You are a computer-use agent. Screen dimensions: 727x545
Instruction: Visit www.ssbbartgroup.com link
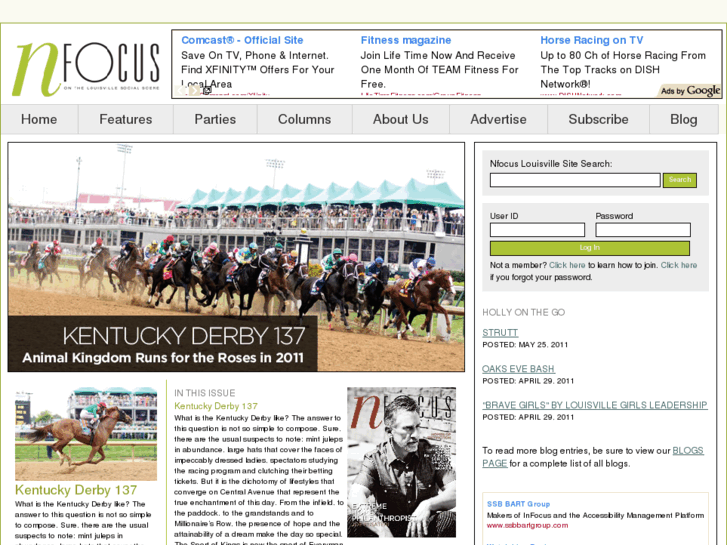coord(527,526)
